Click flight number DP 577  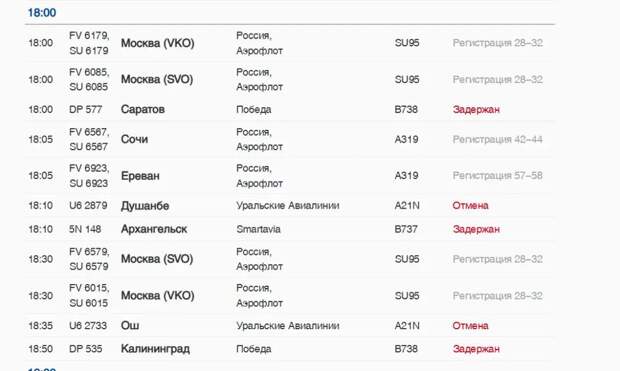coord(85,109)
